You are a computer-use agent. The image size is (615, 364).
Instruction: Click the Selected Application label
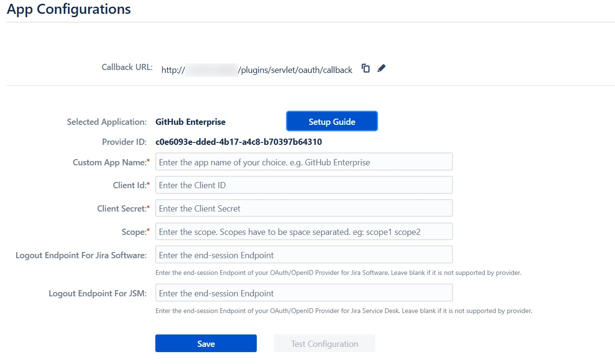point(107,122)
